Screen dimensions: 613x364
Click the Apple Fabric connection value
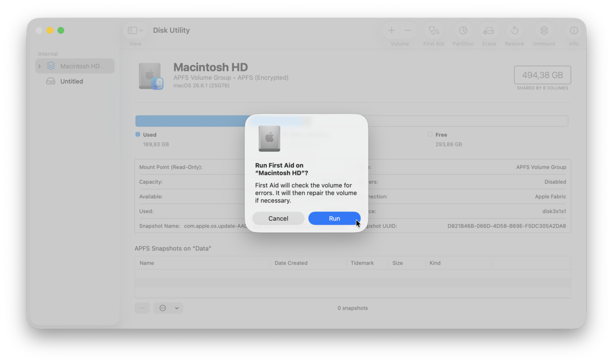click(550, 197)
